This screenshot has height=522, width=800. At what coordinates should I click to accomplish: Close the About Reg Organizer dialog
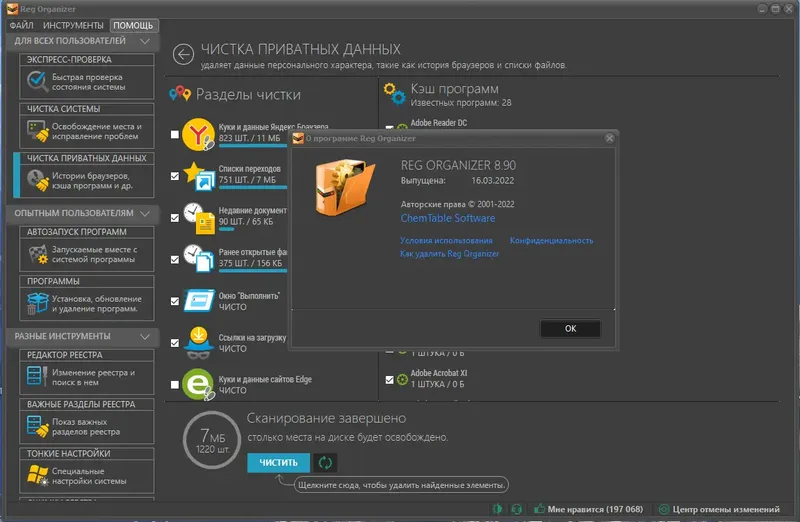609,138
